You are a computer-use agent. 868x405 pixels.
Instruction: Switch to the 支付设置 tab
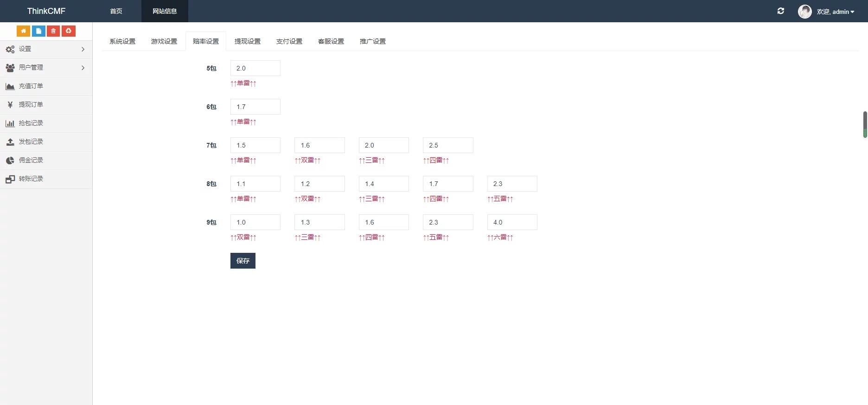pyautogui.click(x=289, y=41)
